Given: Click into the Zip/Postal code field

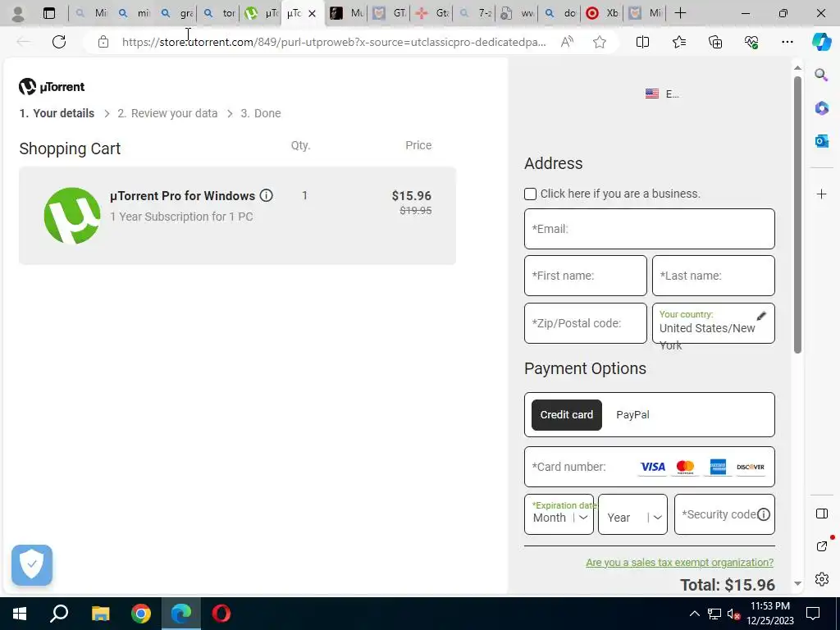Looking at the screenshot, I should [x=586, y=323].
